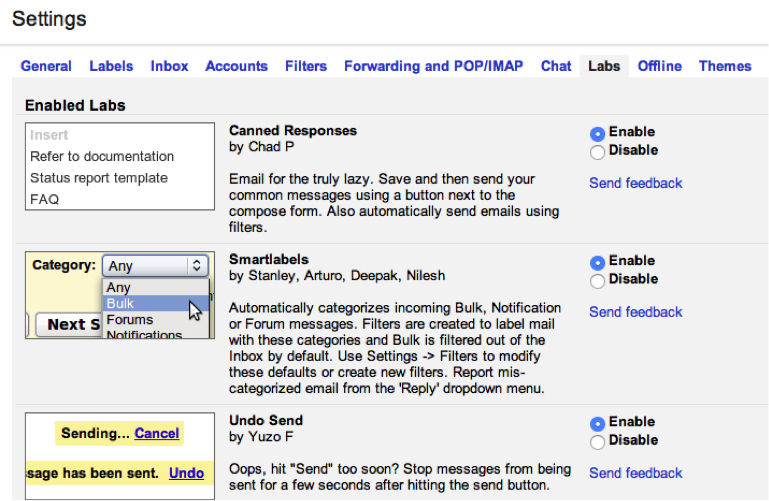Click the Cancel link in Undo Send preview
The height and width of the screenshot is (501, 769).
pyautogui.click(x=157, y=433)
